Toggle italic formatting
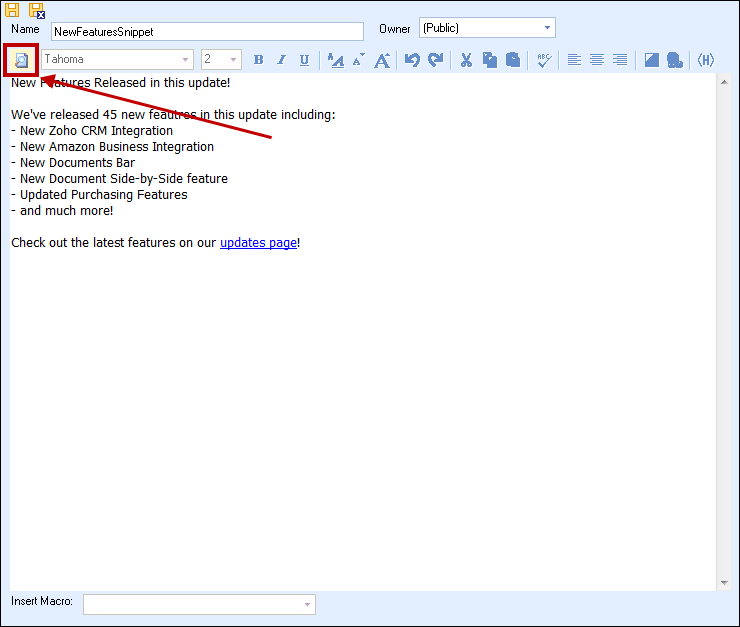 point(281,60)
